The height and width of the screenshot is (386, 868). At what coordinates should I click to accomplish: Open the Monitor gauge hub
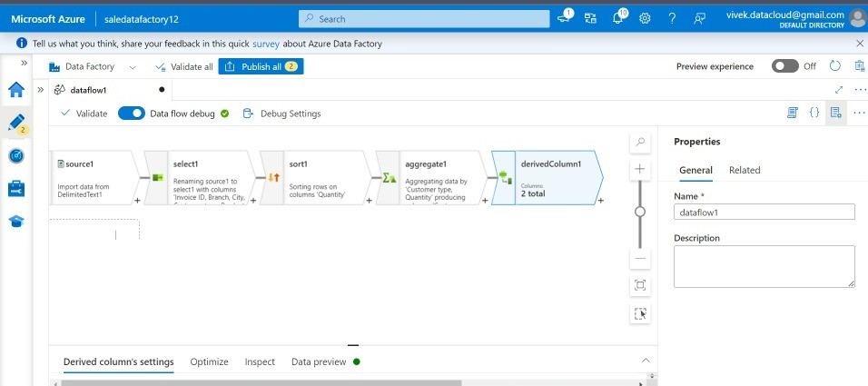pos(16,155)
